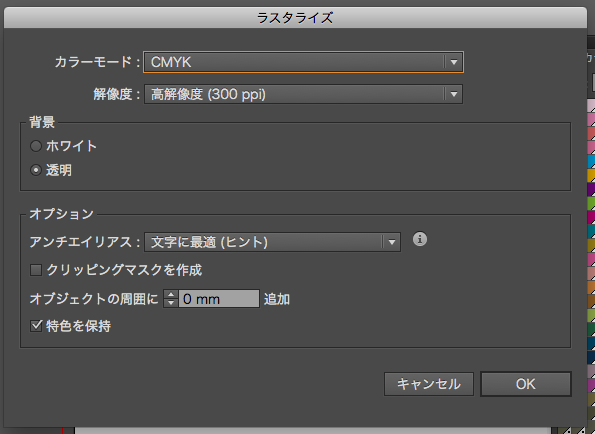Screen dimensions: 595x434
Task: Click the ラスタライズ dialog title bar
Action: click(295, 18)
